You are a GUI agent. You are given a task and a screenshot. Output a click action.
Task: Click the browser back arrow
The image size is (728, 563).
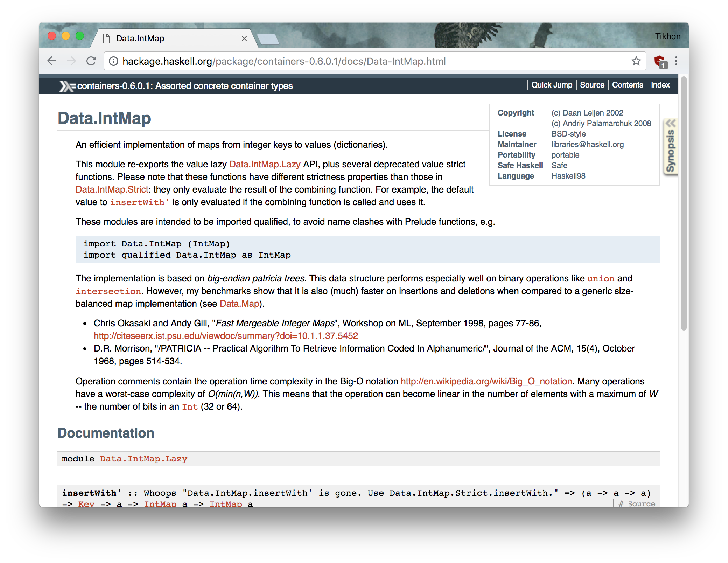click(52, 61)
